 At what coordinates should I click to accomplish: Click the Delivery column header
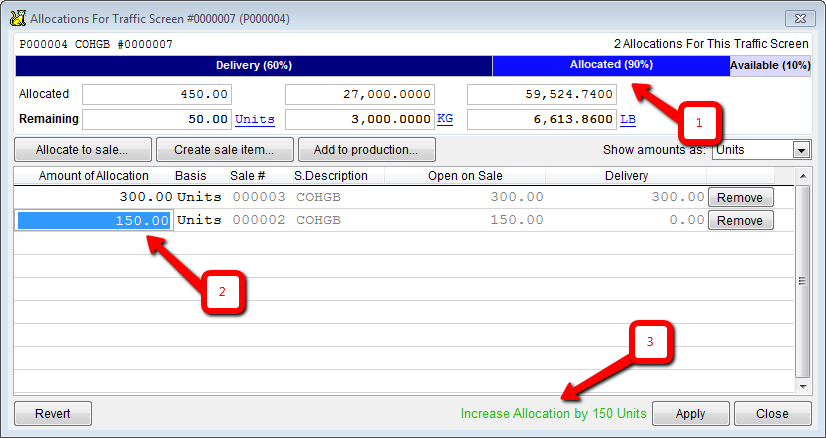(626, 176)
